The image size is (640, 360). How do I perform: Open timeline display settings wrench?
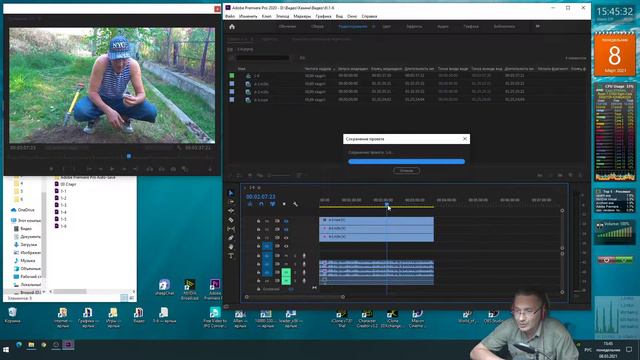[x=296, y=204]
